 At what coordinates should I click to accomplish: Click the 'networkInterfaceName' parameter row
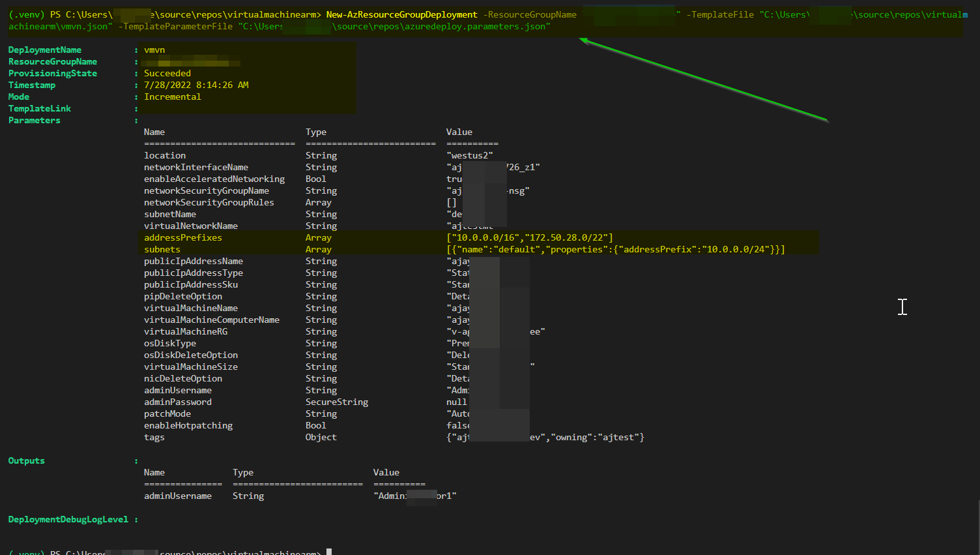(342, 168)
